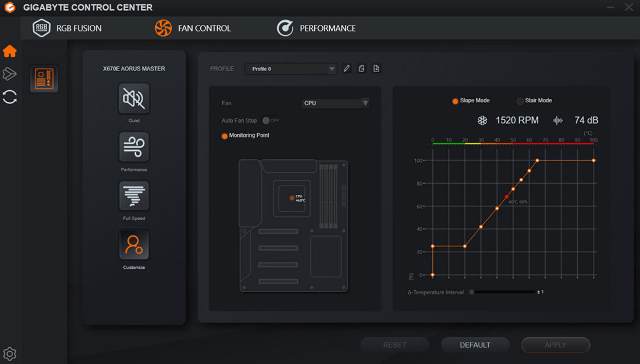This screenshot has height=364, width=640.
Task: Select the Full Speed fan preset
Action: click(134, 196)
